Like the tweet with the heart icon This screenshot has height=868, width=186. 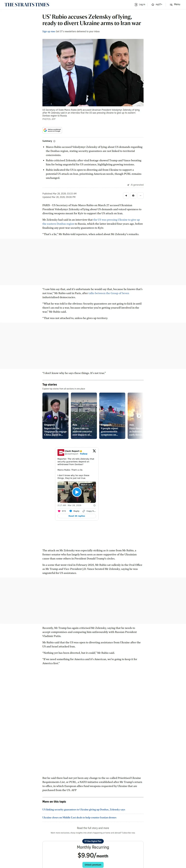[x=59, y=511]
